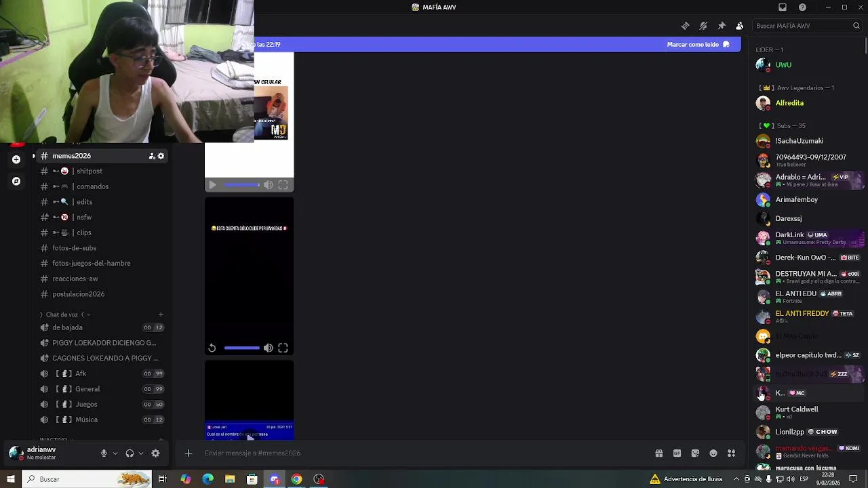Open the apps launcher icon in message bar

click(x=731, y=453)
